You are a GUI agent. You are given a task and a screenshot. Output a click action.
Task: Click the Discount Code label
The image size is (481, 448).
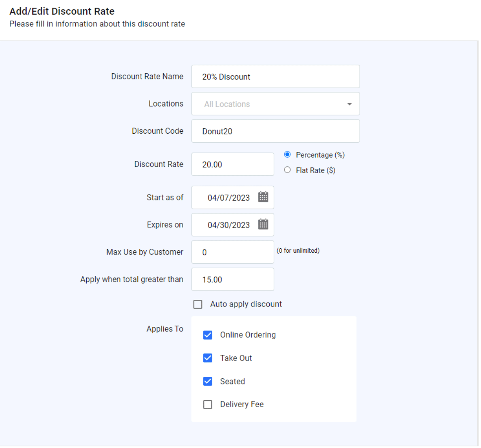[x=157, y=131]
